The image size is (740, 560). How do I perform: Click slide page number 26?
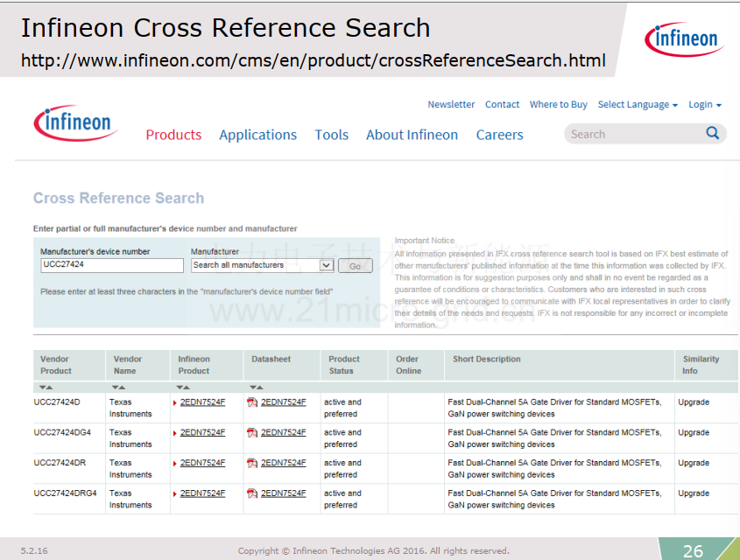tap(693, 550)
